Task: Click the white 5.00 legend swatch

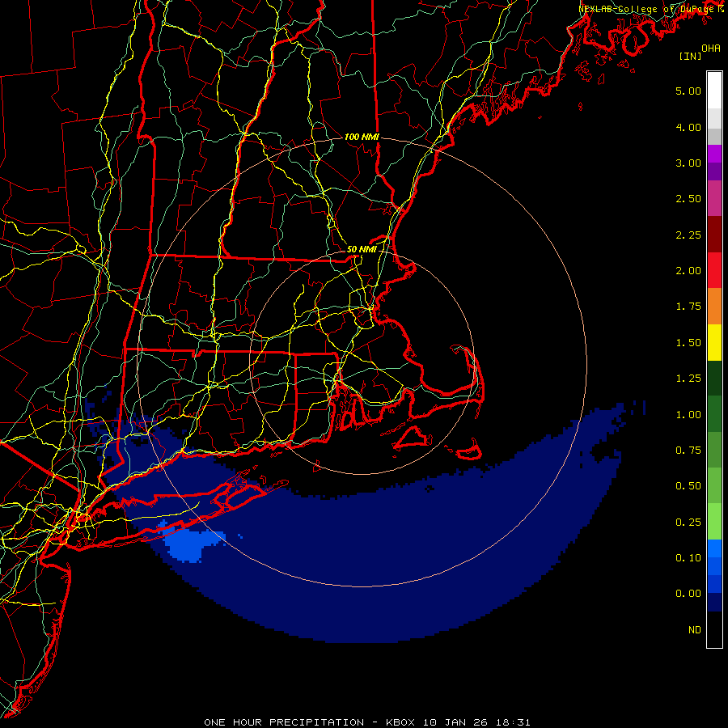Action: [714, 91]
